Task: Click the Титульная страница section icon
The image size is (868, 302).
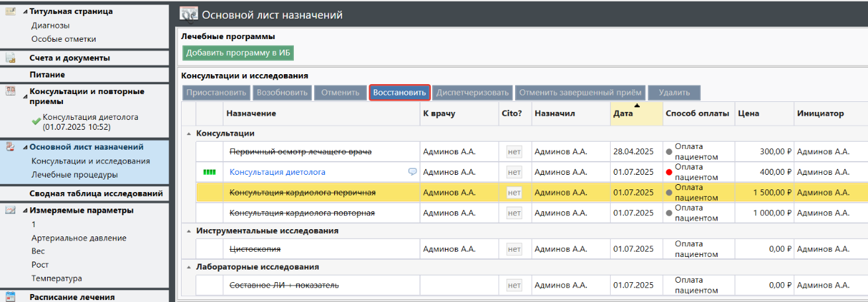Action: pyautogui.click(x=11, y=11)
